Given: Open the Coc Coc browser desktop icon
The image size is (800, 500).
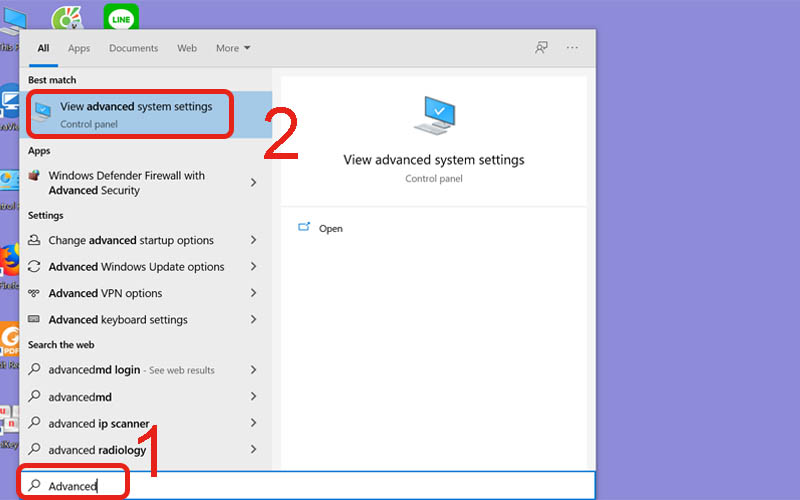Looking at the screenshot, I should (x=67, y=18).
